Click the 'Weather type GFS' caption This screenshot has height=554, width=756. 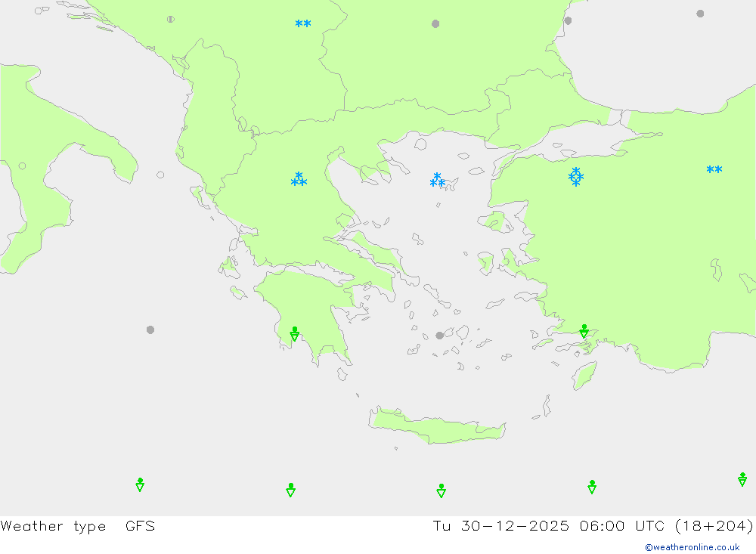click(x=78, y=525)
